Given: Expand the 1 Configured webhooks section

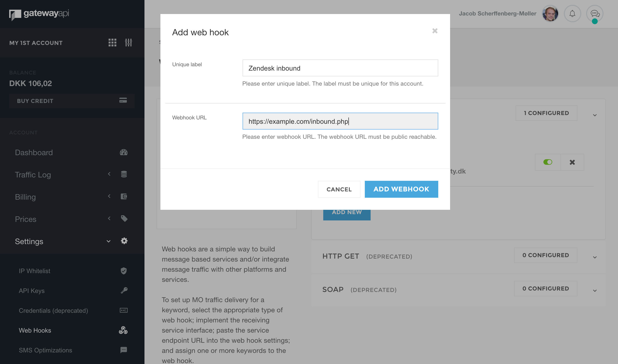Looking at the screenshot, I should pos(595,115).
